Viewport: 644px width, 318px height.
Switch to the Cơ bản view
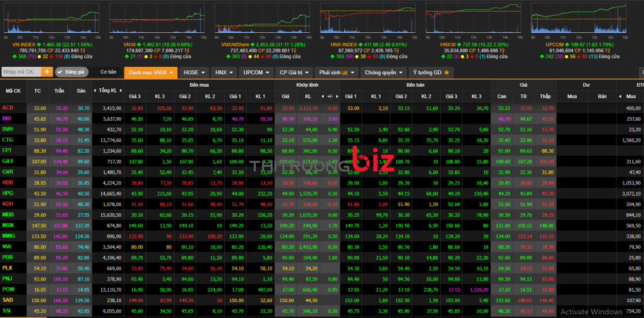[108, 72]
